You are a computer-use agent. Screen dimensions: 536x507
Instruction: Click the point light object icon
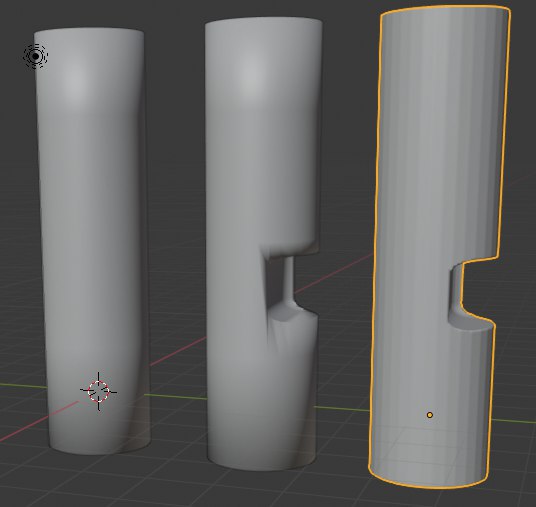[36, 56]
